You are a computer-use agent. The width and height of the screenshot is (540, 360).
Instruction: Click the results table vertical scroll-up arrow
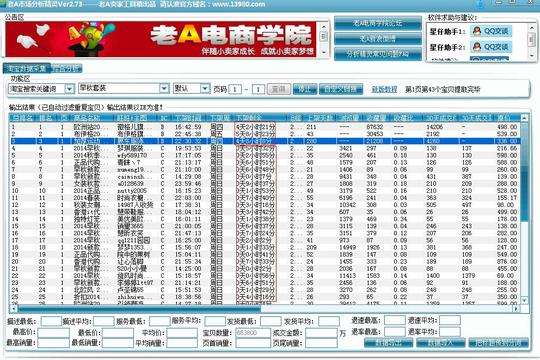[525, 118]
